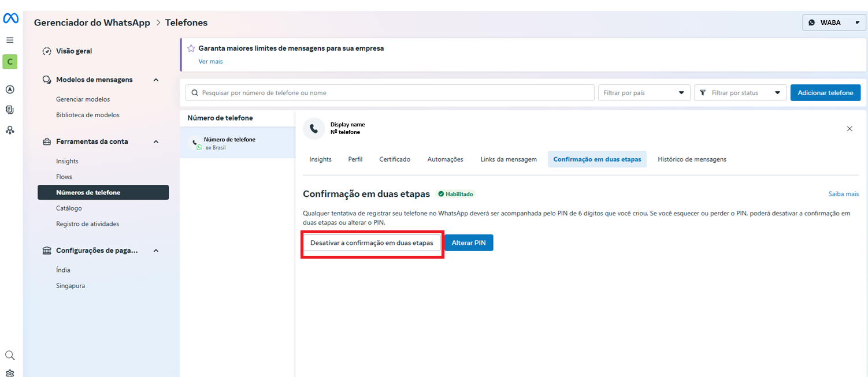Image resolution: width=868 pixels, height=377 pixels.
Task: Open the Filtrar por status dropdown
Action: tap(740, 93)
